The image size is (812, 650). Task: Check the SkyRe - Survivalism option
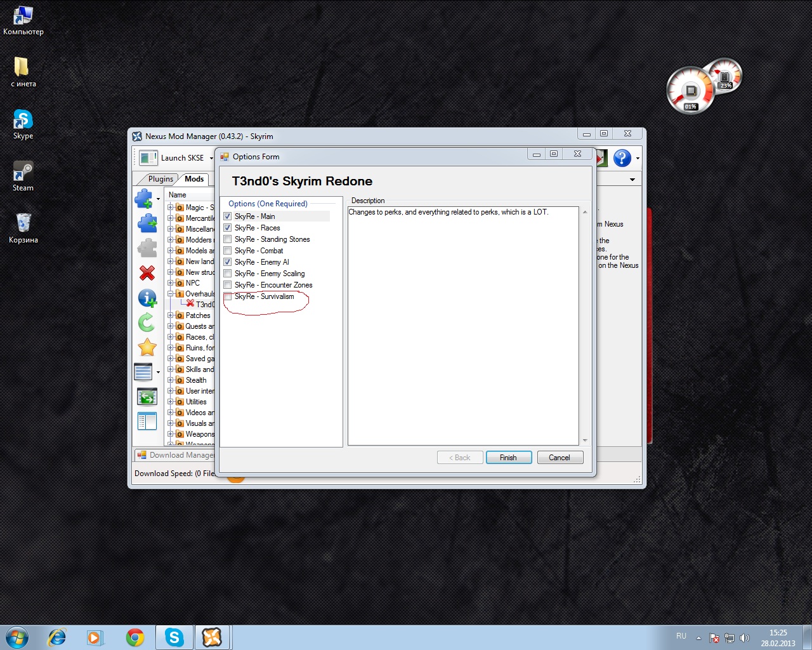tap(228, 296)
